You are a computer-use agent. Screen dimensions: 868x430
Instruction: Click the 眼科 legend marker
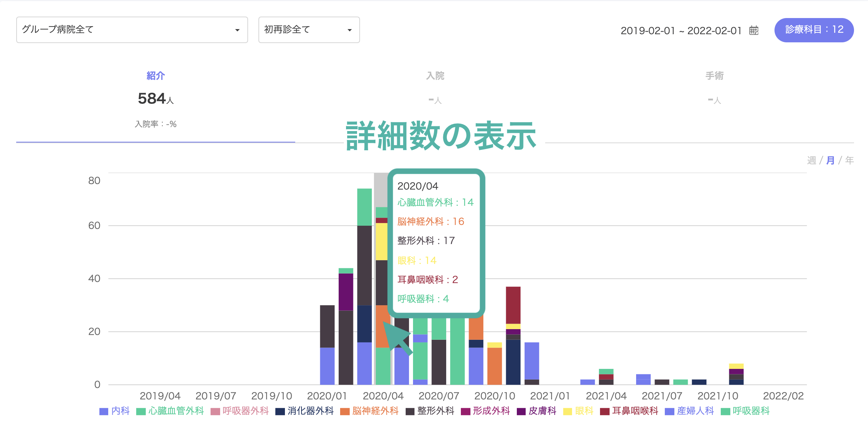click(x=568, y=411)
